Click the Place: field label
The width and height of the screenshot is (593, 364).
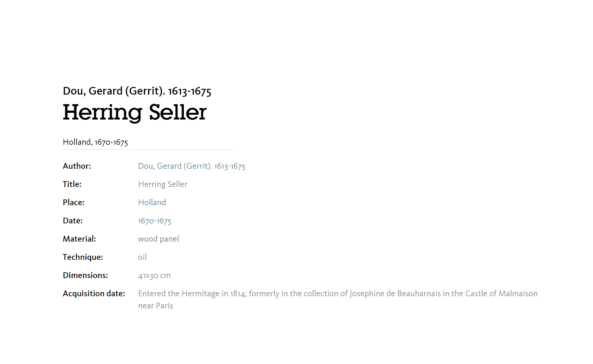tap(74, 203)
